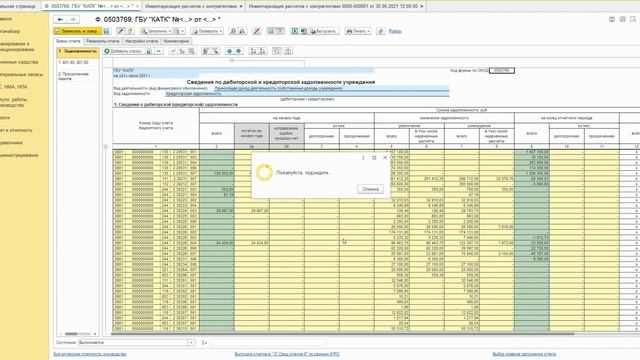Click the Σ sum icon at the bottom
The height and width of the screenshot is (360, 640).
[x=204, y=342]
